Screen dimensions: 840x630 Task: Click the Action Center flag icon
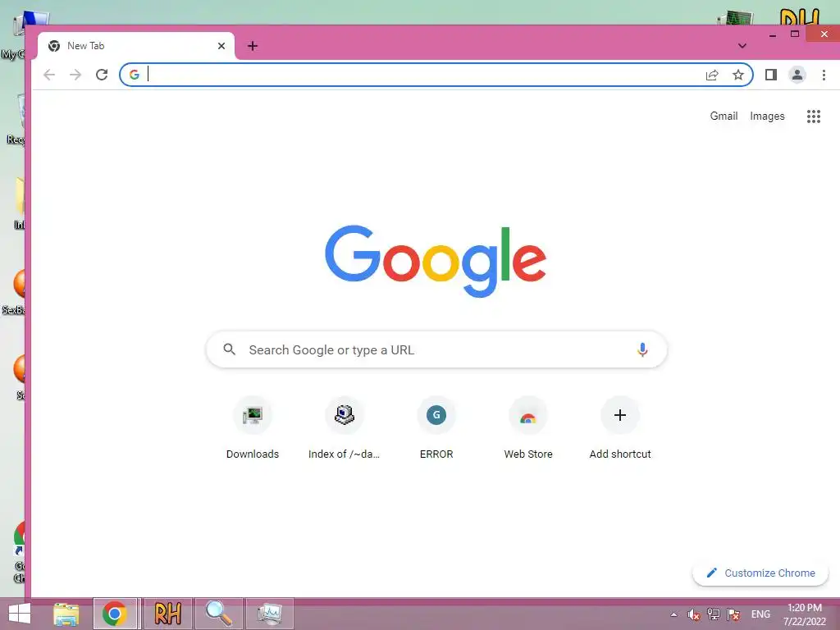[733, 614]
